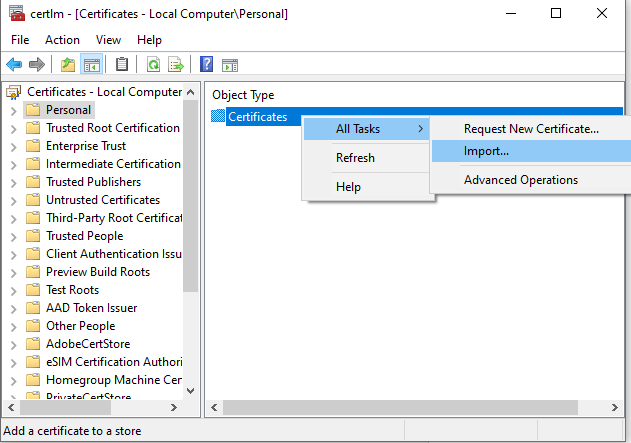
Task: Select Third-Party Root Certification store
Action: pyautogui.click(x=114, y=218)
